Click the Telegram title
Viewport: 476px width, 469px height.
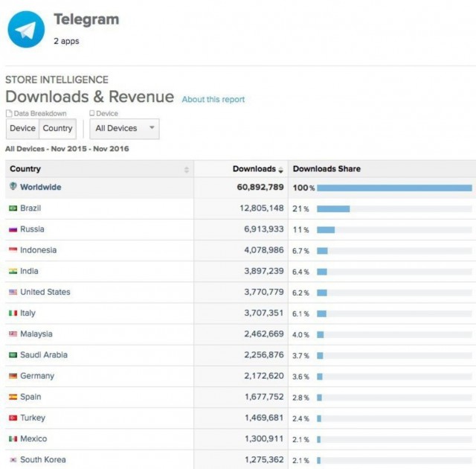click(x=86, y=19)
